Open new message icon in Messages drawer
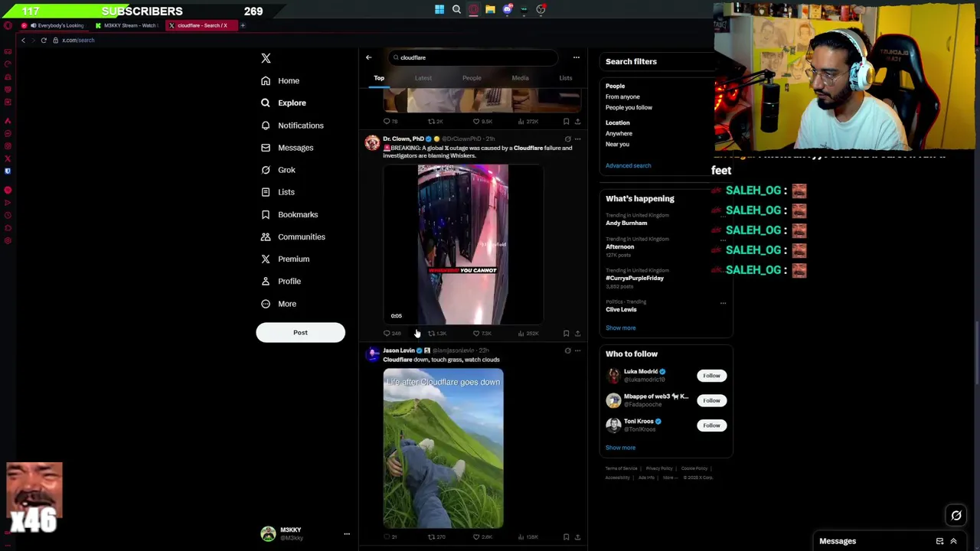Screen dimensions: 980x551 pyautogui.click(x=939, y=541)
